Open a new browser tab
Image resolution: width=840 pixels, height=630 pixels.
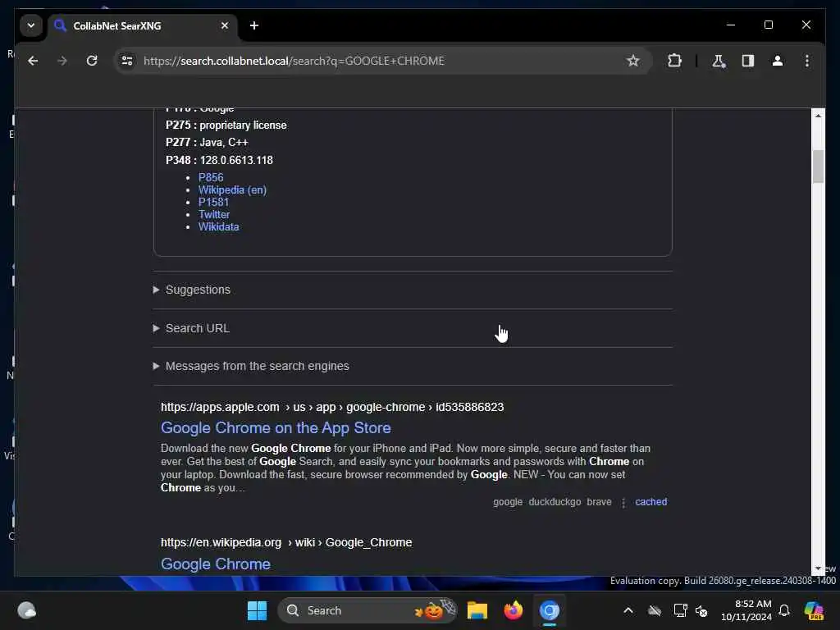(254, 25)
